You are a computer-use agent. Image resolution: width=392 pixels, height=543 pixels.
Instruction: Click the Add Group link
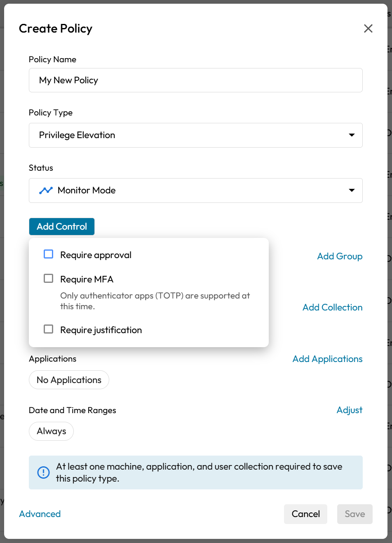(340, 256)
